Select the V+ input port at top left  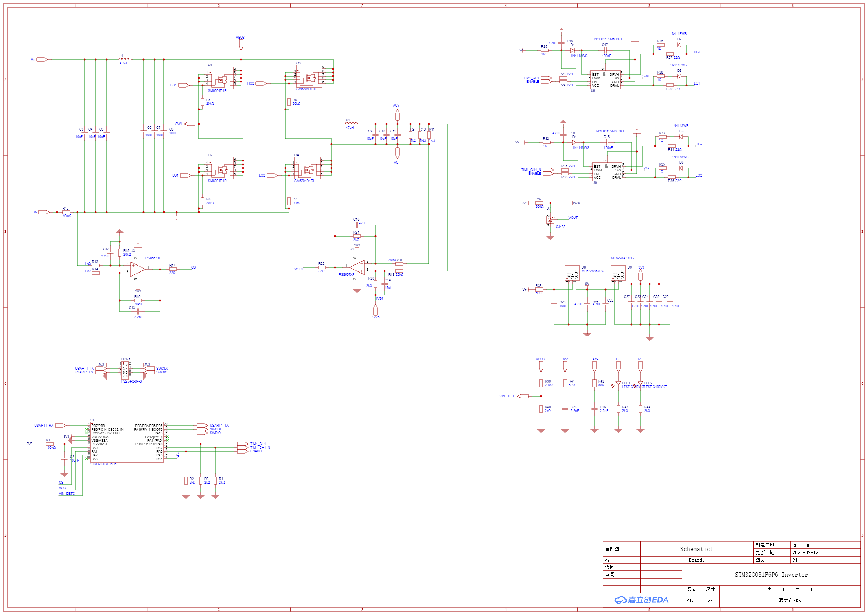[x=42, y=60]
